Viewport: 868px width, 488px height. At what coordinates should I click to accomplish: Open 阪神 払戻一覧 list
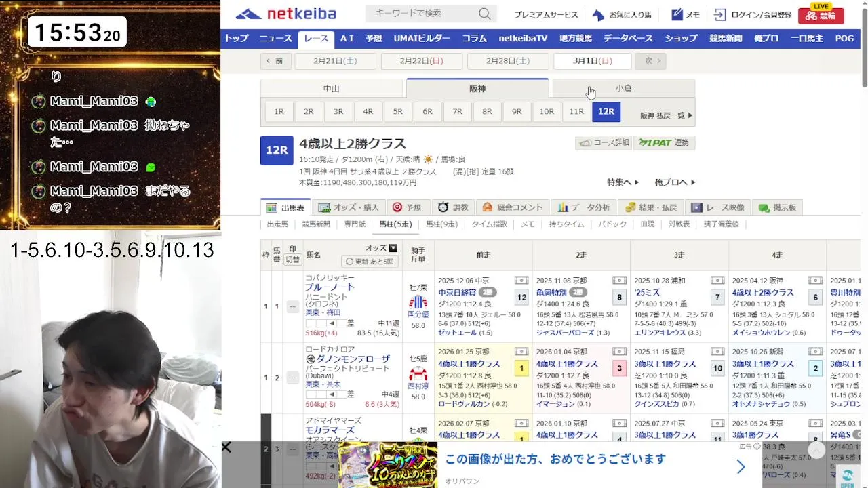click(x=667, y=115)
